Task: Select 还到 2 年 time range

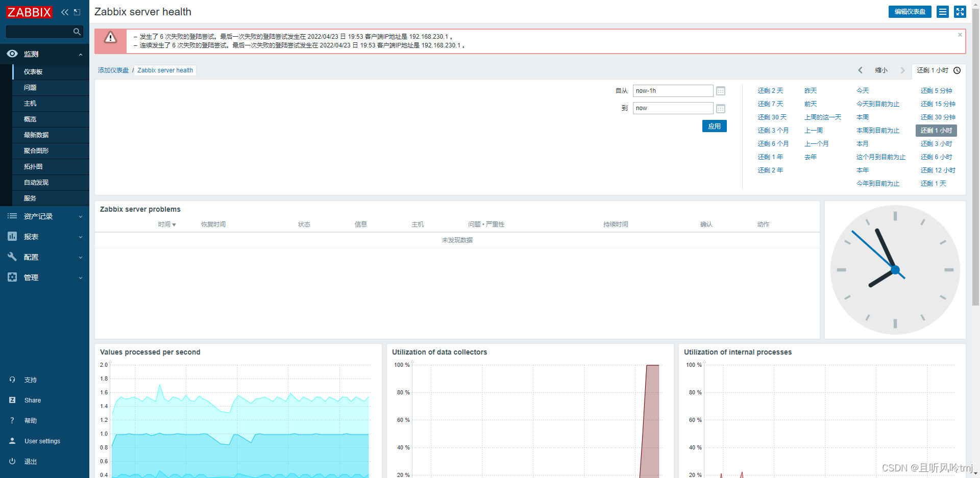Action: (770, 170)
